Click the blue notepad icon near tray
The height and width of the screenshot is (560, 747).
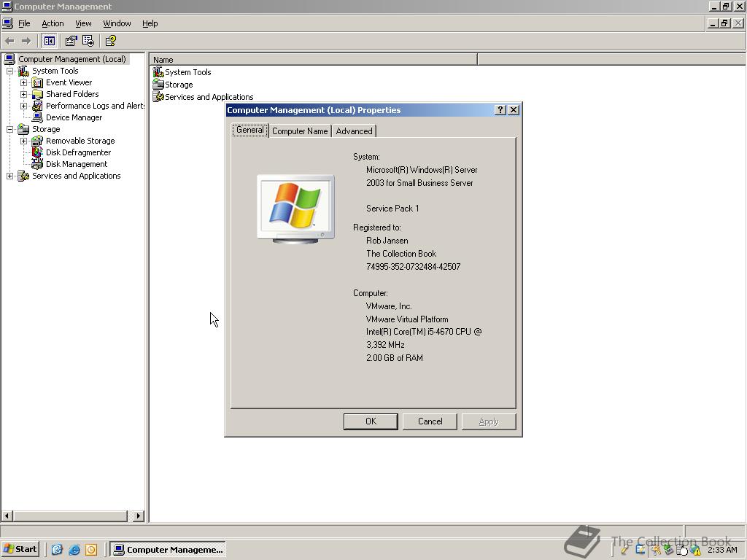[640, 551]
